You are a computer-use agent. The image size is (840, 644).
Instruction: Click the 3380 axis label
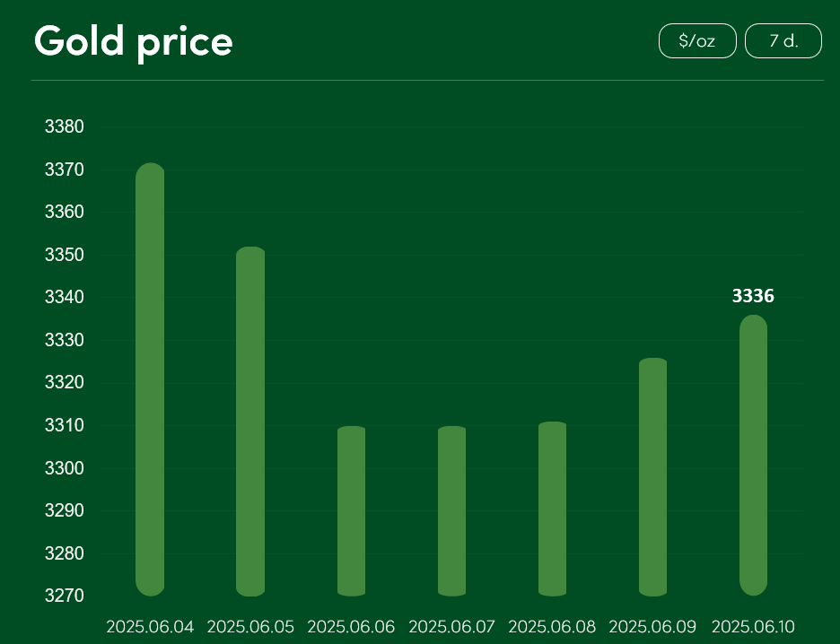[65, 126]
